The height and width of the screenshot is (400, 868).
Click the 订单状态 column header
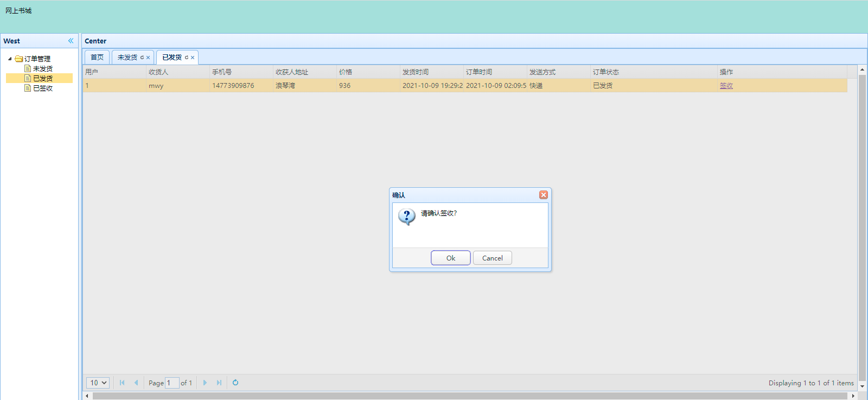[654, 72]
